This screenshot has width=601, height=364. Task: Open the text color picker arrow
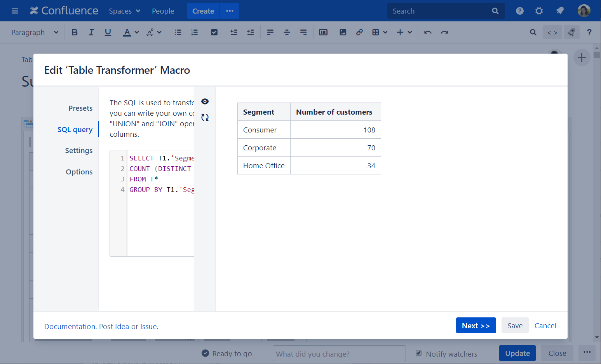(x=137, y=33)
